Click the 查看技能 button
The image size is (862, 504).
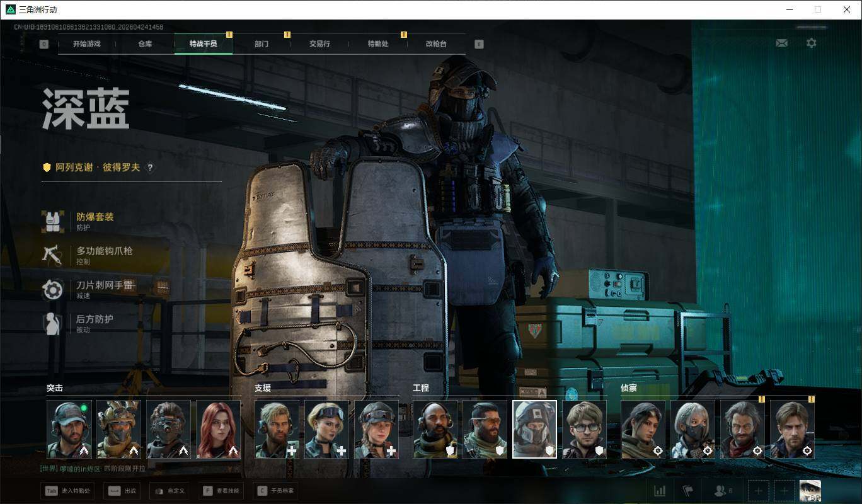coord(221,491)
